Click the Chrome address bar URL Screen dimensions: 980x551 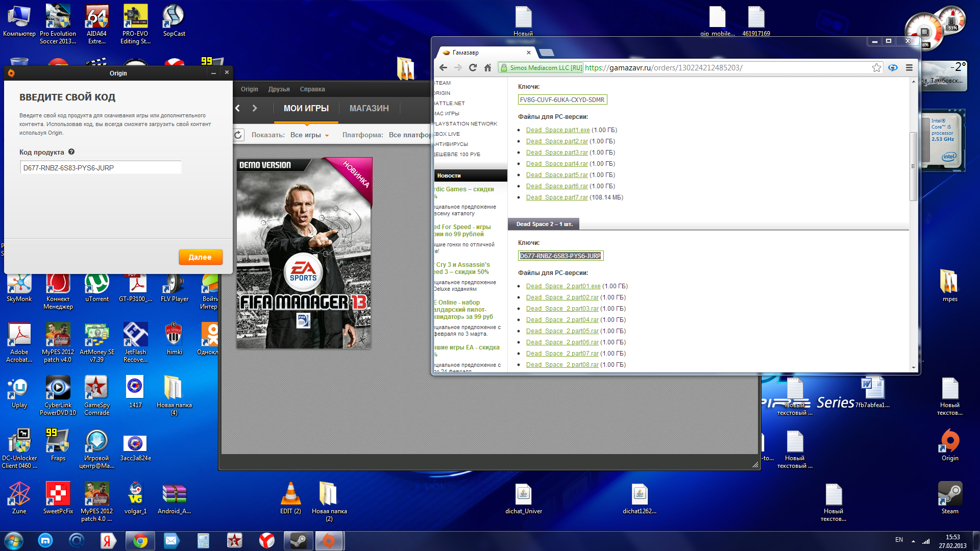[x=664, y=67]
